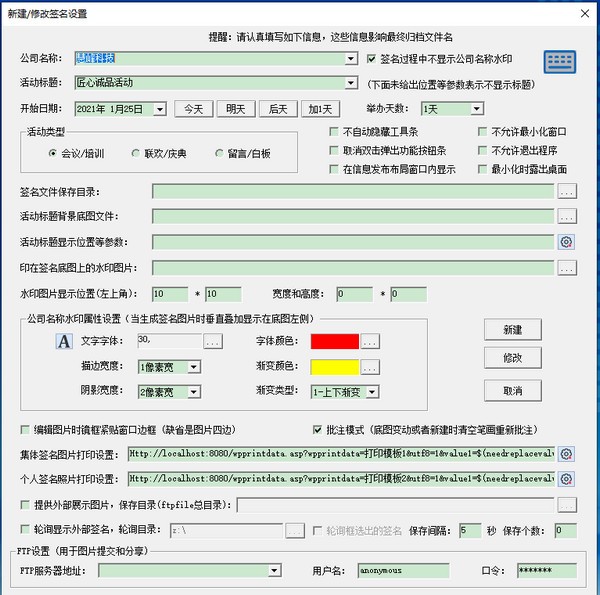This screenshot has width=600, height=595.
Task: Open settings gear for 活动标题显示位置等参数
Action: [x=567, y=242]
